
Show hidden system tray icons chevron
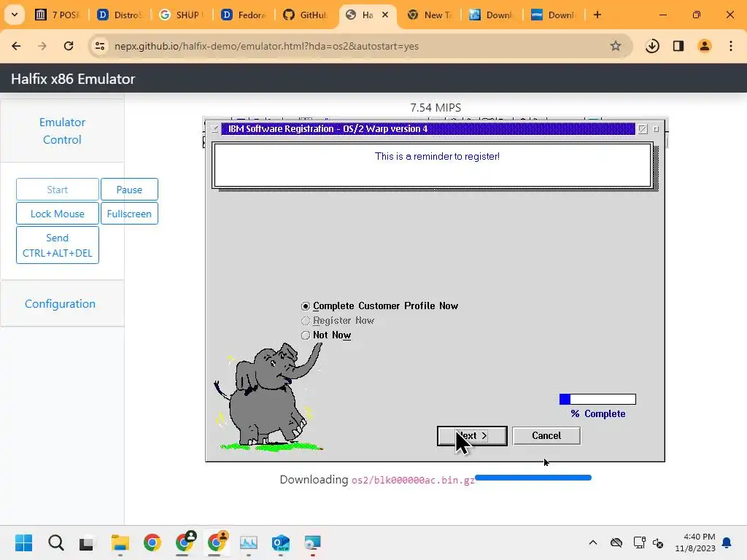pyautogui.click(x=593, y=542)
